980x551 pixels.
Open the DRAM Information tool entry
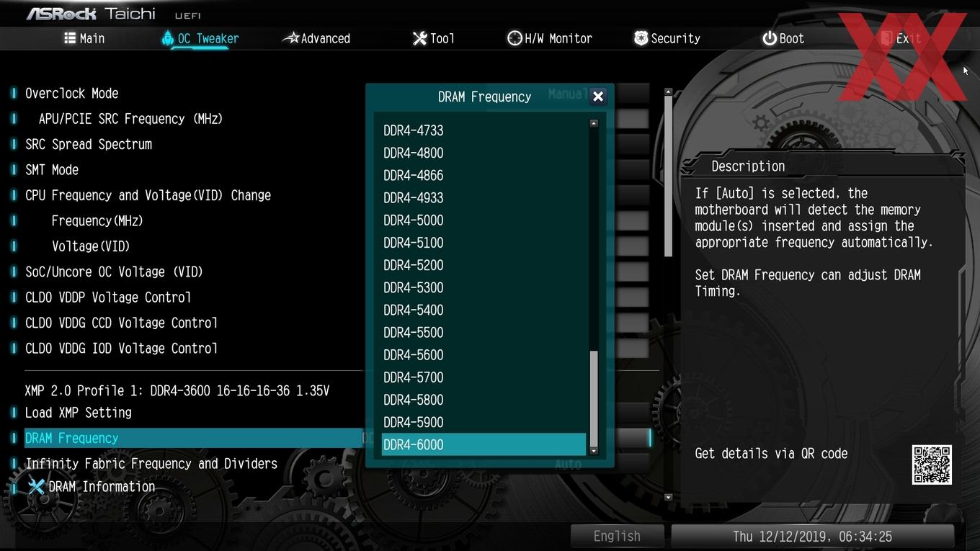(x=90, y=487)
